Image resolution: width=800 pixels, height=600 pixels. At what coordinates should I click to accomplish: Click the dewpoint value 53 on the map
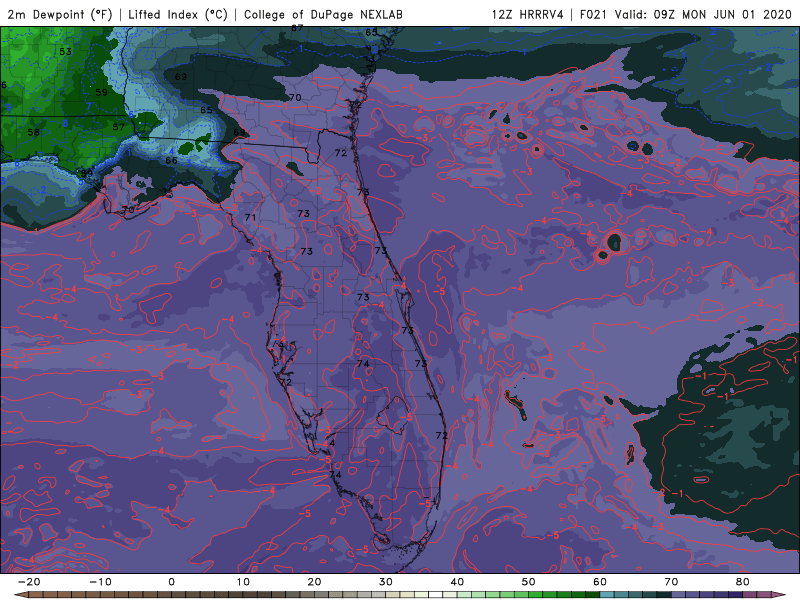(x=65, y=52)
